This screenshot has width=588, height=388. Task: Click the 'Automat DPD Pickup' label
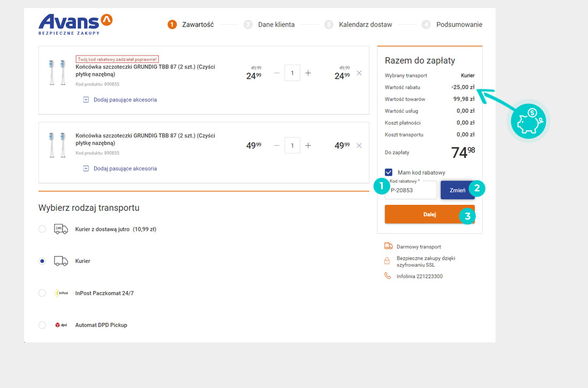pos(101,325)
